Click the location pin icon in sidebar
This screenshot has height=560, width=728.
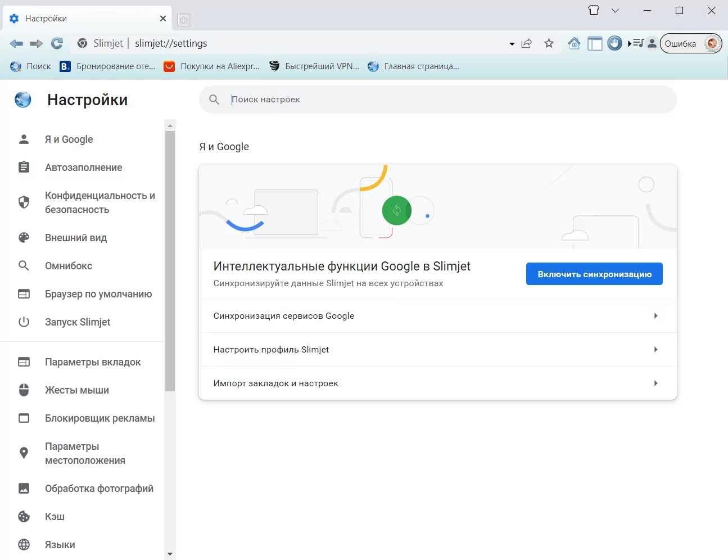[x=24, y=453]
